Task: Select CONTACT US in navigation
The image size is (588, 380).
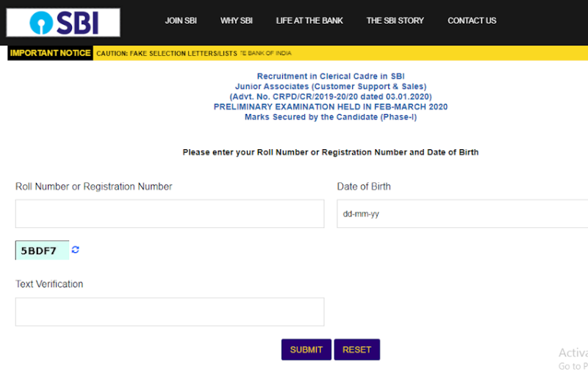Action: [x=472, y=21]
